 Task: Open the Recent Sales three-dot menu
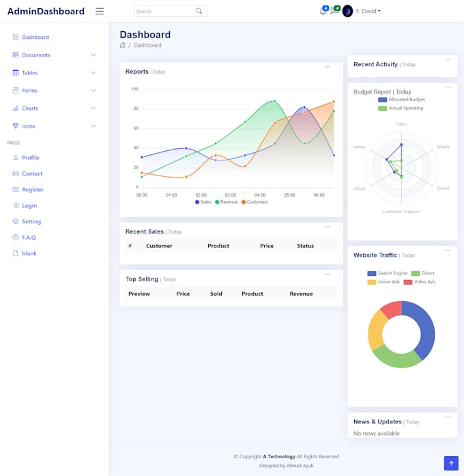pos(327,227)
